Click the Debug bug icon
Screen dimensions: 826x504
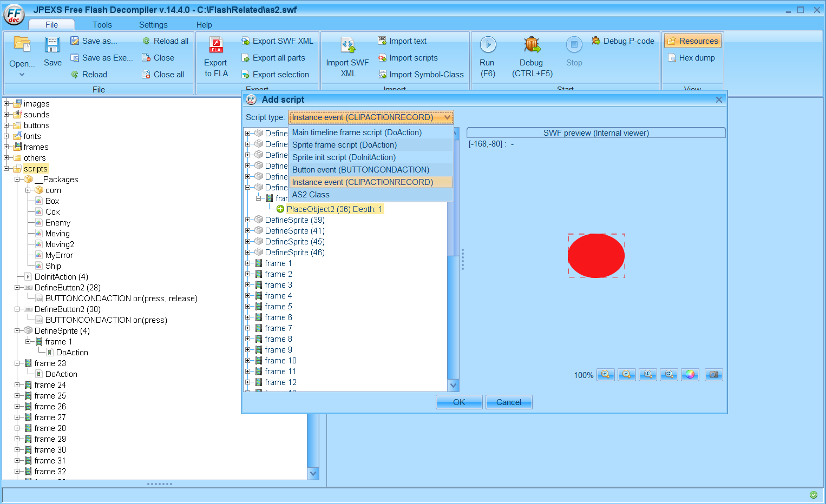click(x=532, y=45)
